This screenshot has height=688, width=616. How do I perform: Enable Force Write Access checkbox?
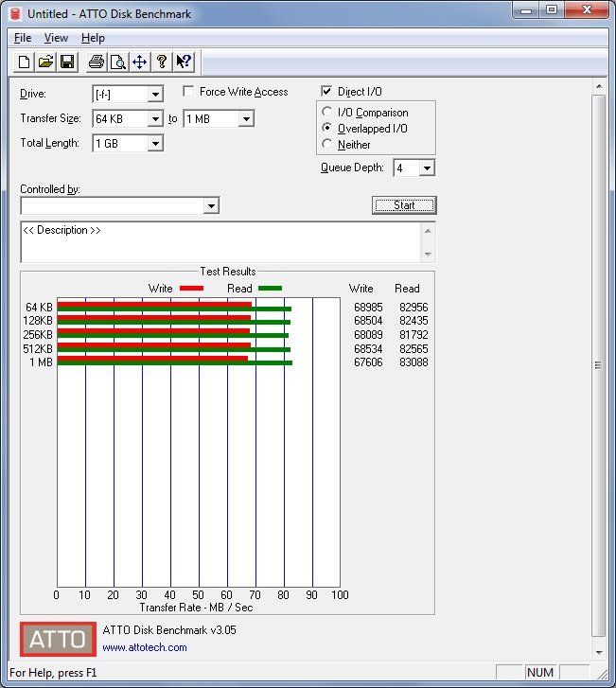pos(188,91)
